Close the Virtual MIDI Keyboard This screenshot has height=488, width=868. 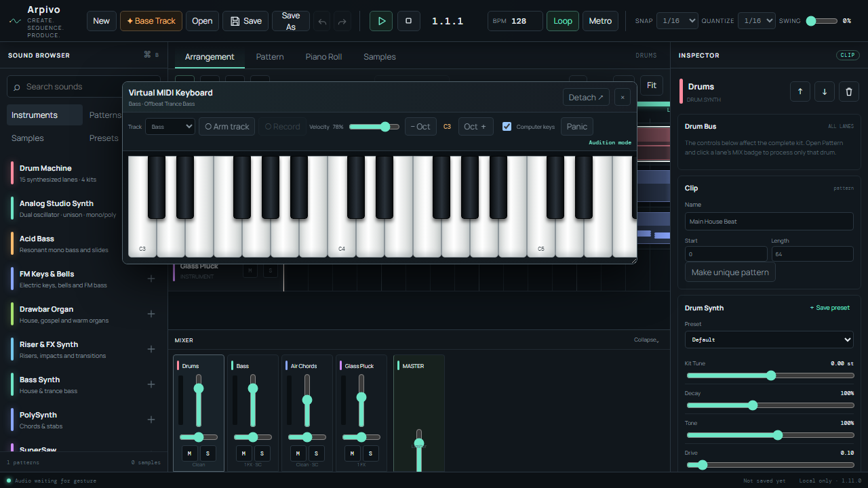tap(623, 98)
